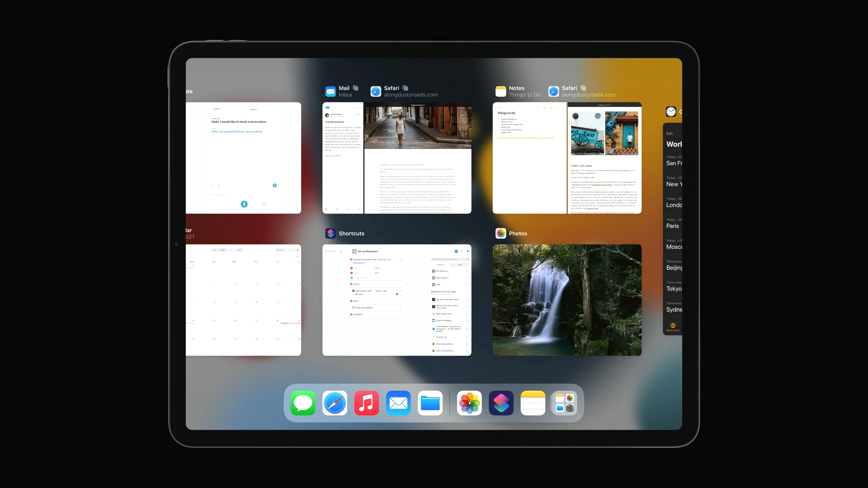Open Messages from the dock

click(x=302, y=403)
